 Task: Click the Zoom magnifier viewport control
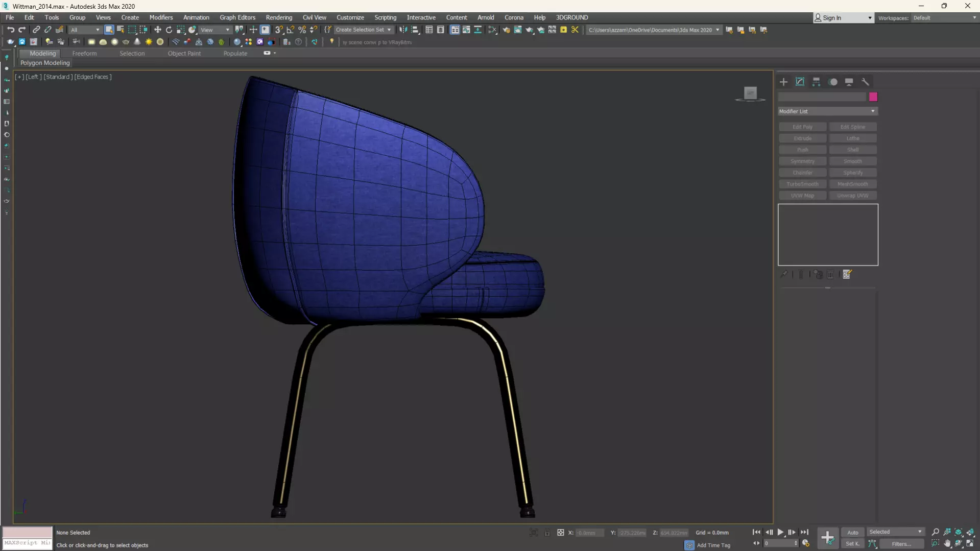point(936,532)
